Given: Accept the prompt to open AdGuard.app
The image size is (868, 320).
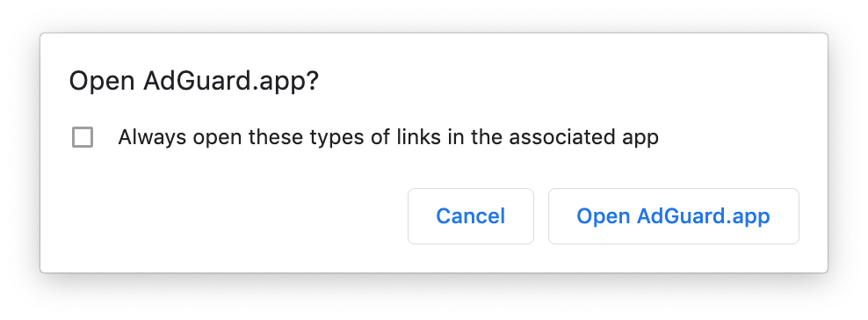Looking at the screenshot, I should [673, 216].
